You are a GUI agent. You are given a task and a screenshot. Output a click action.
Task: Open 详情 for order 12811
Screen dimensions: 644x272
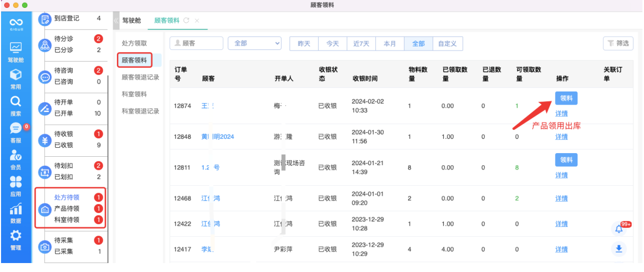[561, 175]
